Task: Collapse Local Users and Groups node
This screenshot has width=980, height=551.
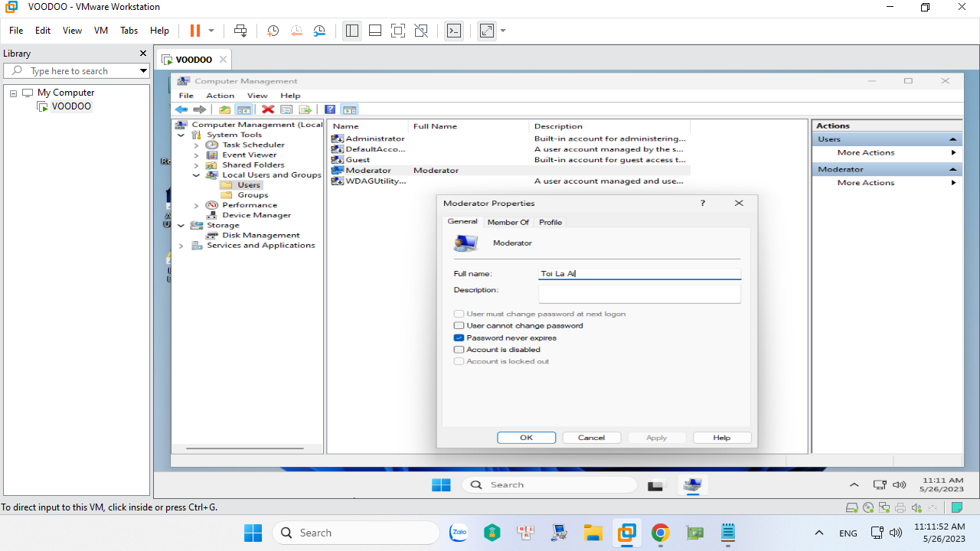Action: (x=196, y=175)
